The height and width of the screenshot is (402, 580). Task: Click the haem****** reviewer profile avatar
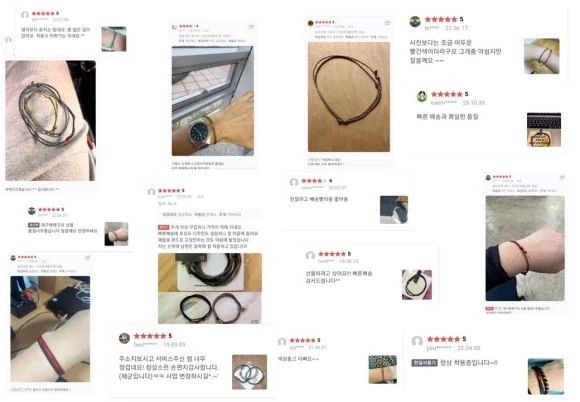coord(422,96)
